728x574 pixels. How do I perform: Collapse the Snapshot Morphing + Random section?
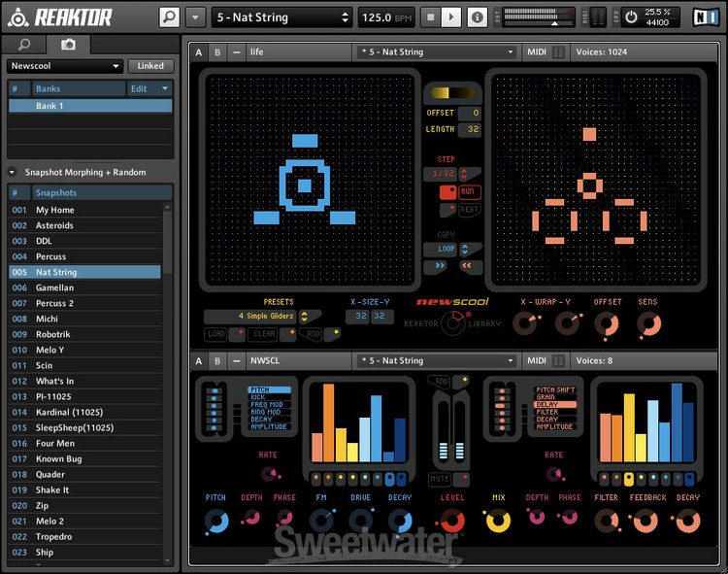[13, 172]
